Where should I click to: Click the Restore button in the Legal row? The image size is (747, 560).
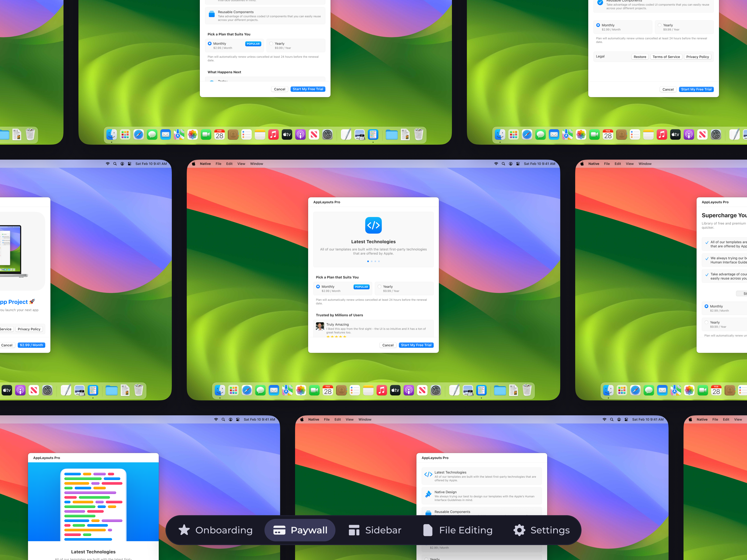coord(640,57)
